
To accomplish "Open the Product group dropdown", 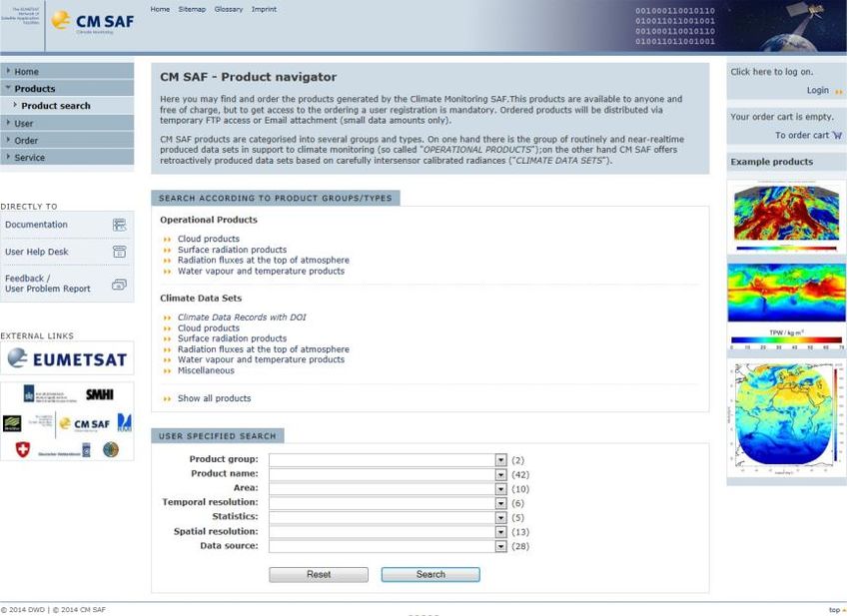I will [500, 460].
